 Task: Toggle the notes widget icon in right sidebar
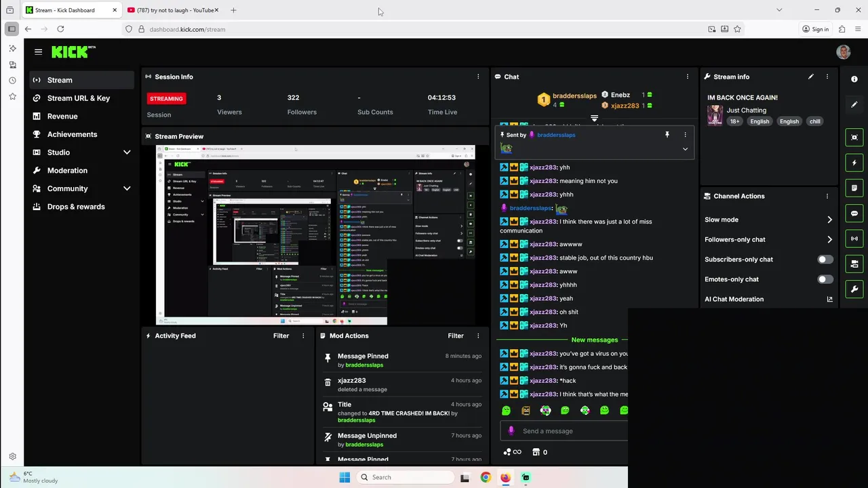coord(854,188)
